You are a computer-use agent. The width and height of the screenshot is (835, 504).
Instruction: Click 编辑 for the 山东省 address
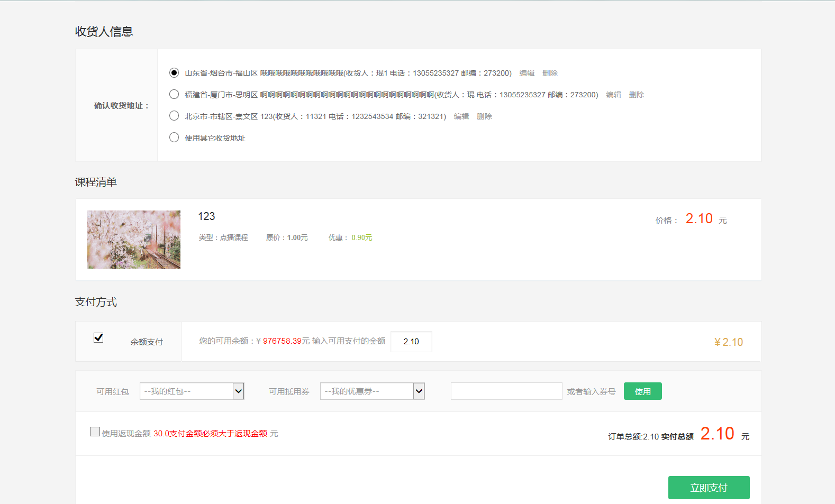click(527, 73)
